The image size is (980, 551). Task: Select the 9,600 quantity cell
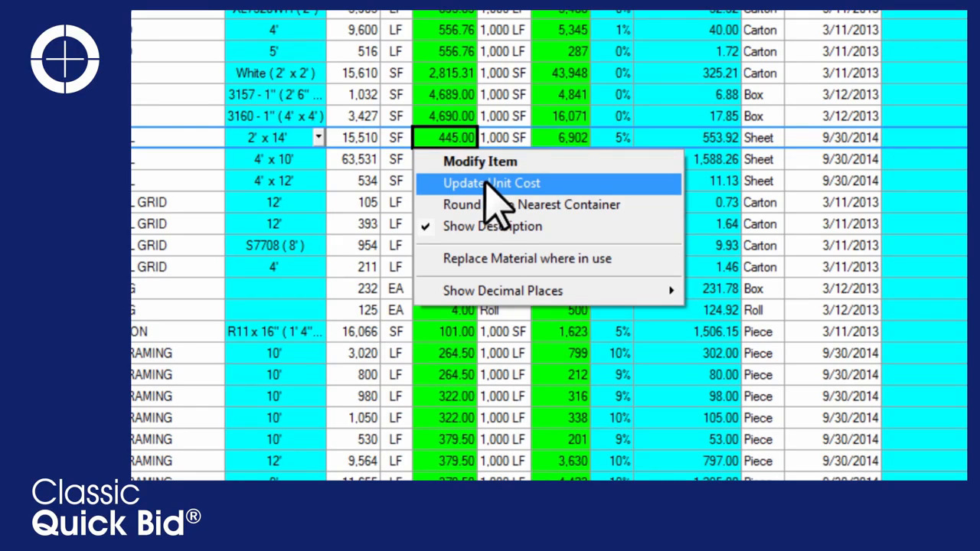354,31
